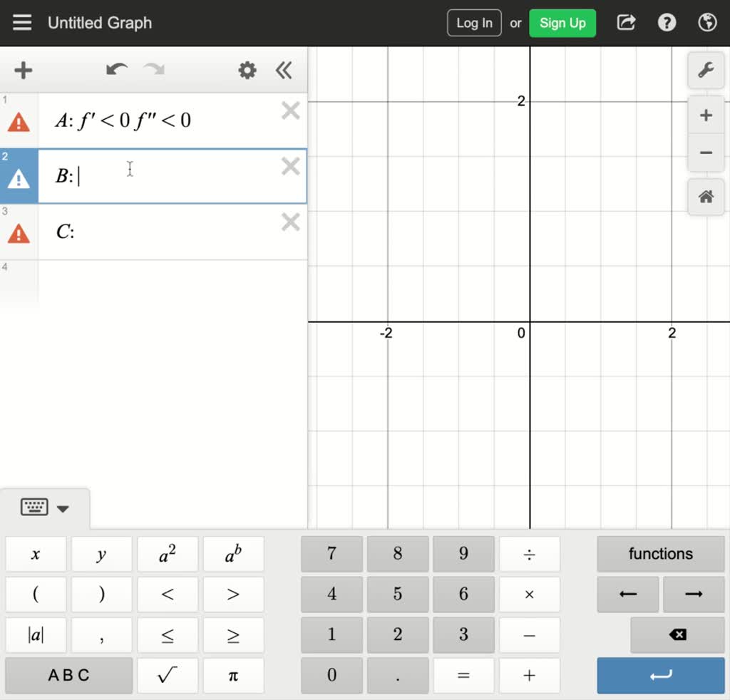Click the language globe icon
730x700 pixels.
click(x=707, y=22)
